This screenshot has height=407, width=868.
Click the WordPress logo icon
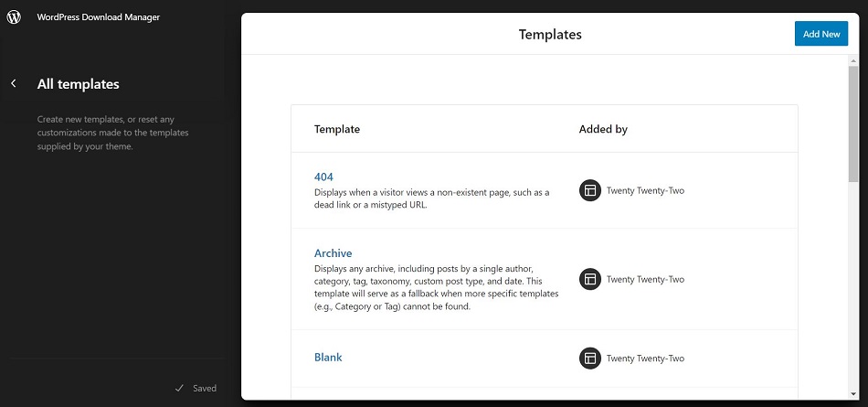click(x=14, y=17)
